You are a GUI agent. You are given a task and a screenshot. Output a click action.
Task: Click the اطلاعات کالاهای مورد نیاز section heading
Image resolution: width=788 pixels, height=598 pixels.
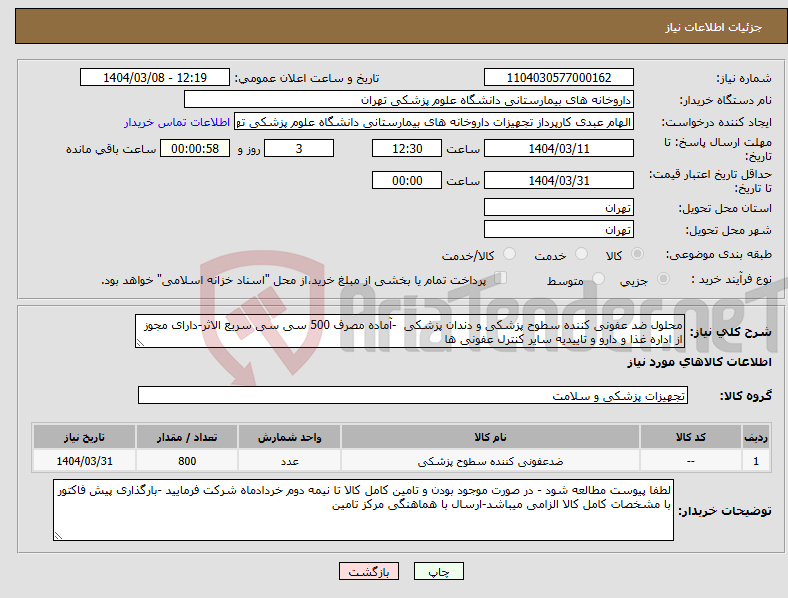pos(699,362)
